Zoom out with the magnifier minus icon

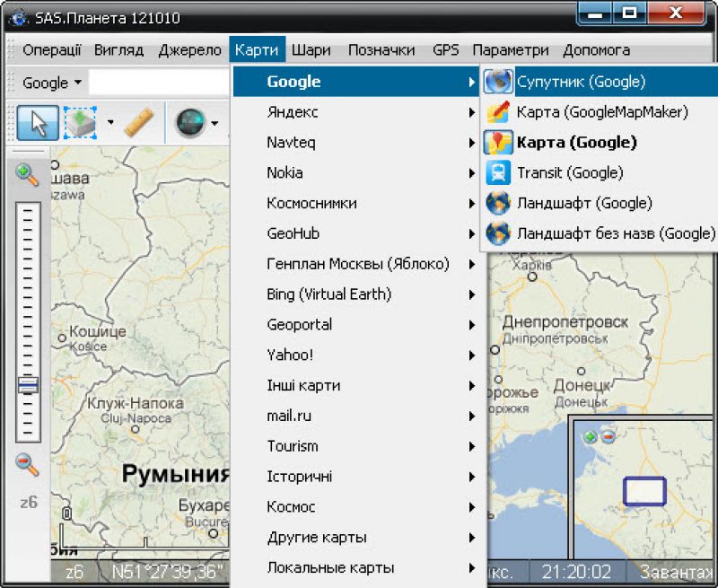27,464
